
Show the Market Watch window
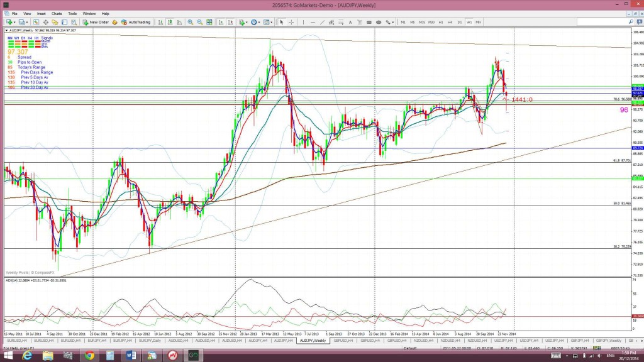tap(36, 22)
